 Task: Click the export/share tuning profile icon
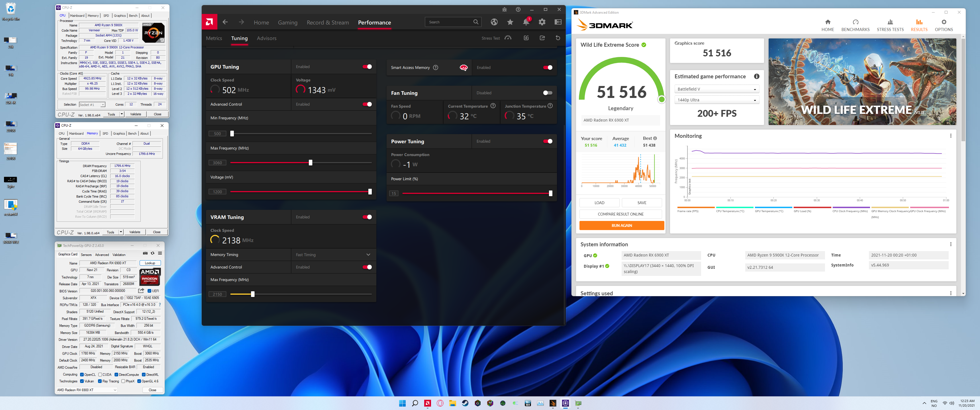point(542,38)
